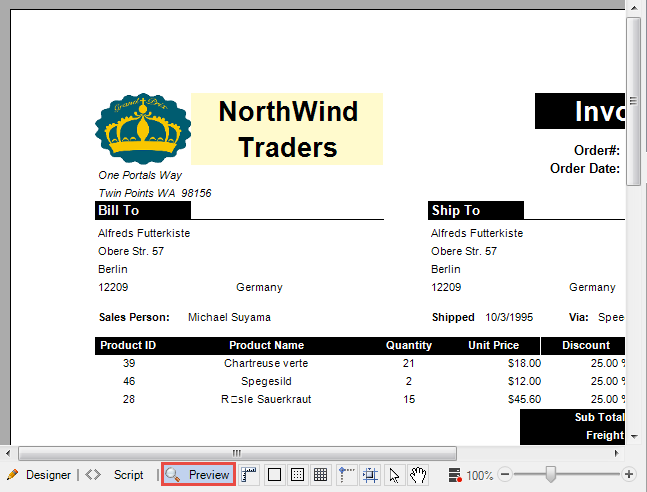
Task: Click the zoom slider thumb
Action: coord(550,475)
